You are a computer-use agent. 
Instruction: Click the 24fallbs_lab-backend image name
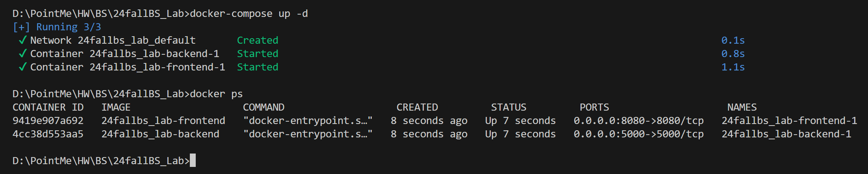[x=160, y=134]
